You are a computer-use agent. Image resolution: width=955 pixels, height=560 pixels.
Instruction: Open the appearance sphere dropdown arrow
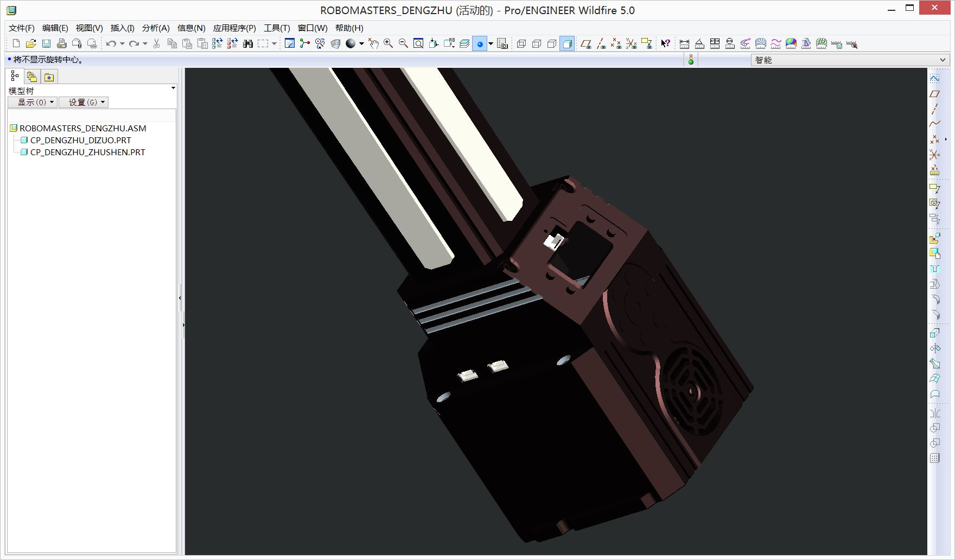click(x=361, y=43)
